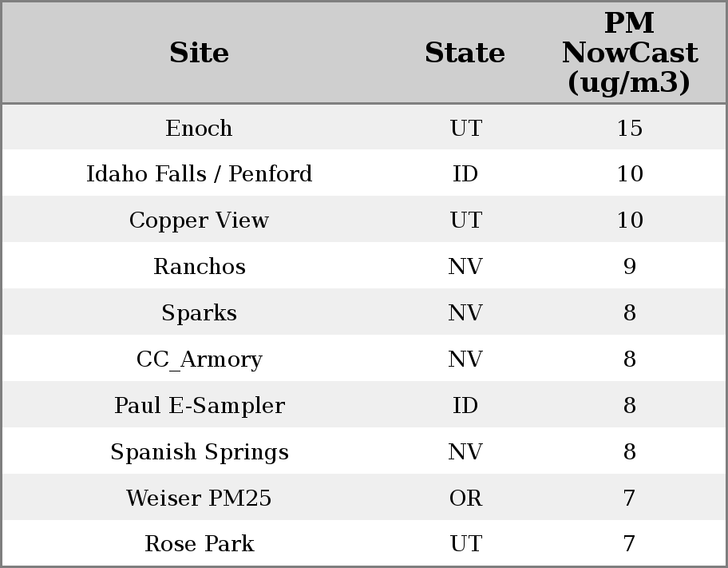Click the UT state cell for Enoch
The image size is (728, 568).
[465, 129]
